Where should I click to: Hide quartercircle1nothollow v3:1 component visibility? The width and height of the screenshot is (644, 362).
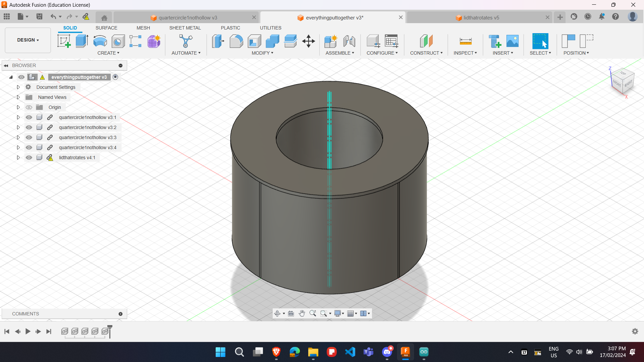(29, 117)
